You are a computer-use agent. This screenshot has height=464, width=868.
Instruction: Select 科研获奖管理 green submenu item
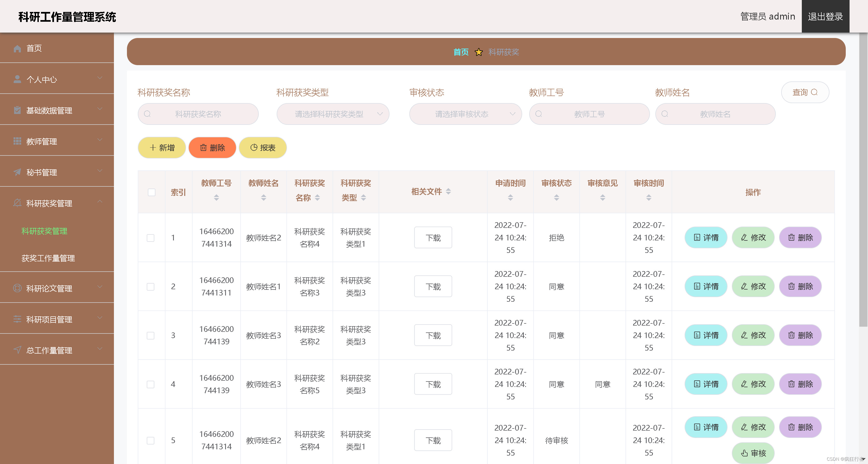(44, 231)
